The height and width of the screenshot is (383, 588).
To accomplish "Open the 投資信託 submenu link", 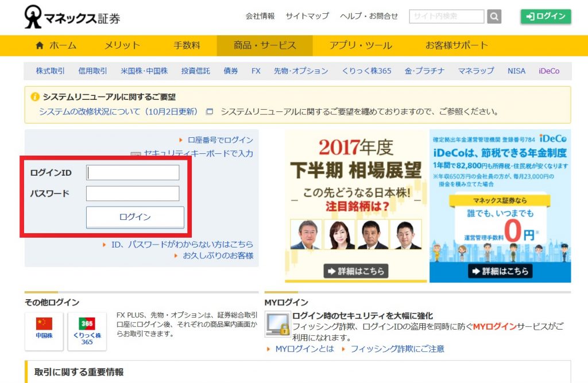I will point(195,71).
